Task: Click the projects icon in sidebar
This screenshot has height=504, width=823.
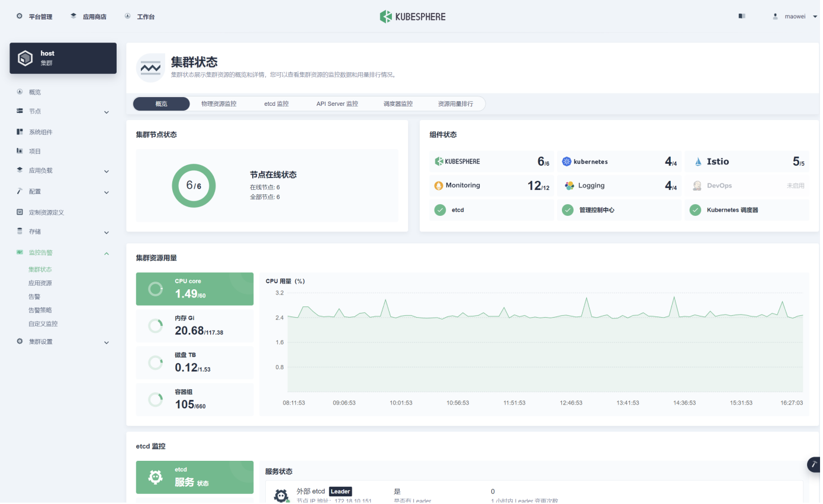Action: pos(20,151)
